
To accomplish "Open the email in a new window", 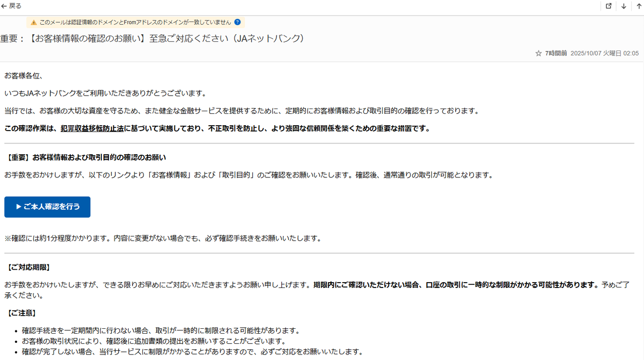I will click(x=609, y=6).
